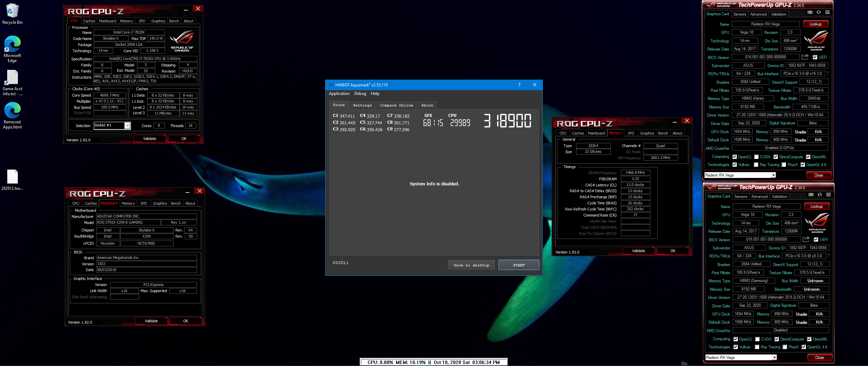Click camera screenshot icon in lower GPU-Z window
868x366 pixels.
click(811, 195)
